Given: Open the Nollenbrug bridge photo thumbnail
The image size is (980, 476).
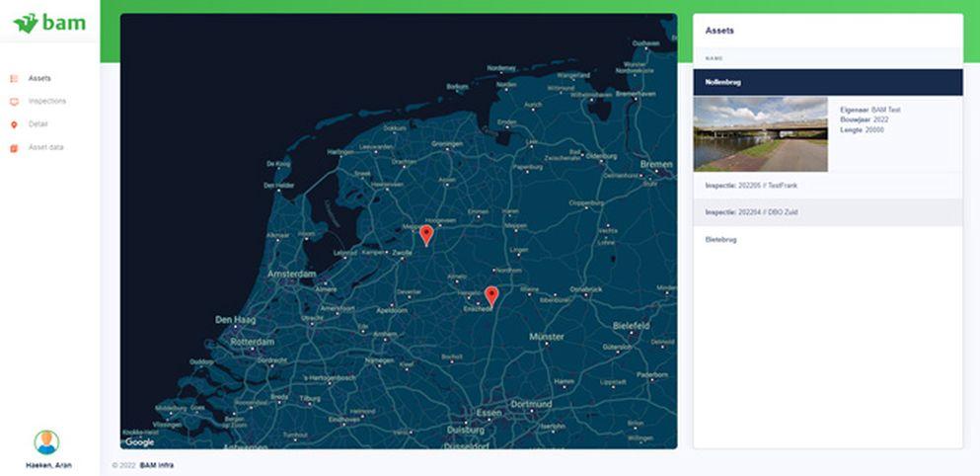Looking at the screenshot, I should pyautogui.click(x=761, y=134).
